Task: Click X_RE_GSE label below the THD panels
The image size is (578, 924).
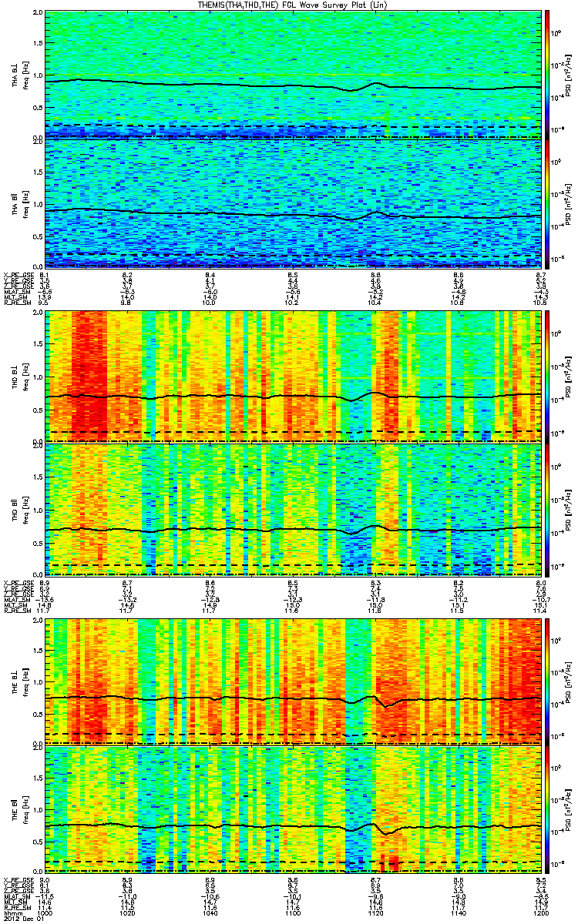Action: [x=20, y=584]
